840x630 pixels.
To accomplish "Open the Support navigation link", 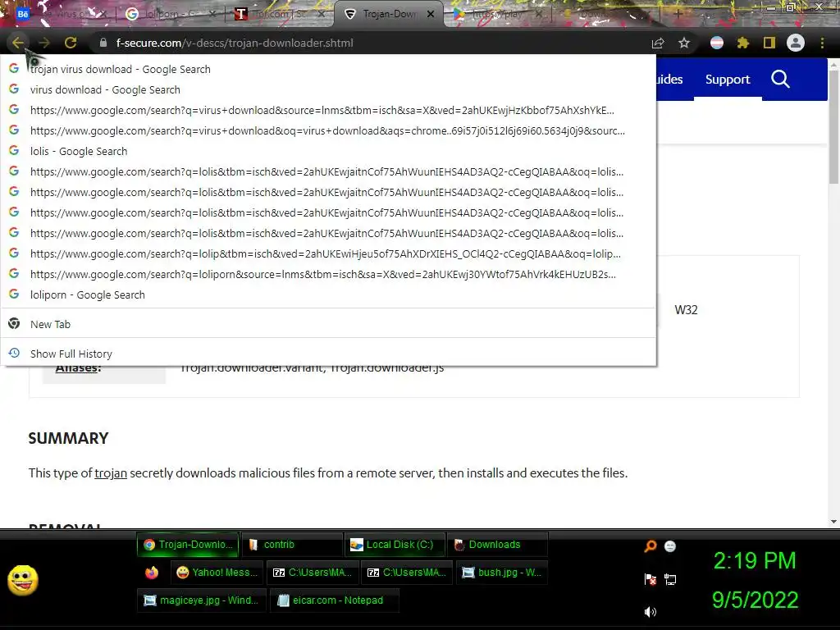I will (x=728, y=80).
